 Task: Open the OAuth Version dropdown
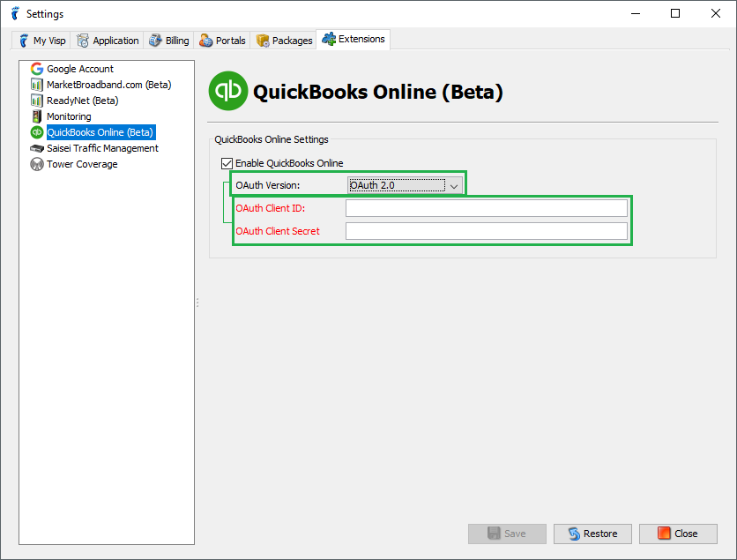point(406,185)
